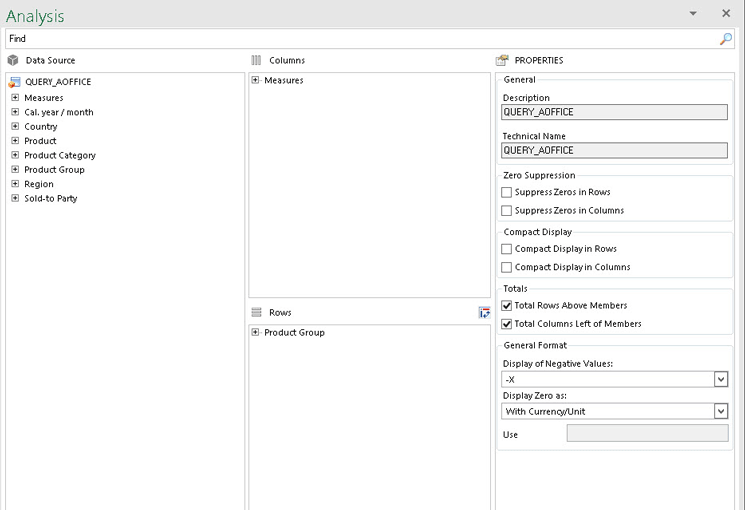The image size is (745, 510).
Task: Uncheck Total Rows Above Members
Action: [x=506, y=306]
